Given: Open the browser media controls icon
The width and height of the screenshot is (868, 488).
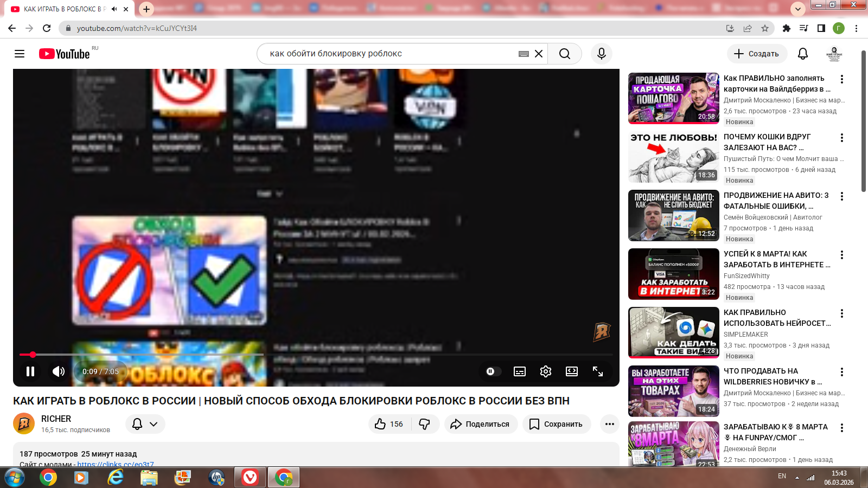Looking at the screenshot, I should 804,28.
